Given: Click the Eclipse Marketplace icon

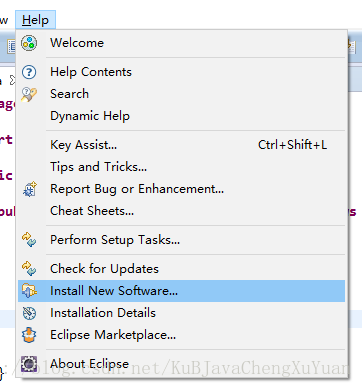Looking at the screenshot, I should 29,335.
